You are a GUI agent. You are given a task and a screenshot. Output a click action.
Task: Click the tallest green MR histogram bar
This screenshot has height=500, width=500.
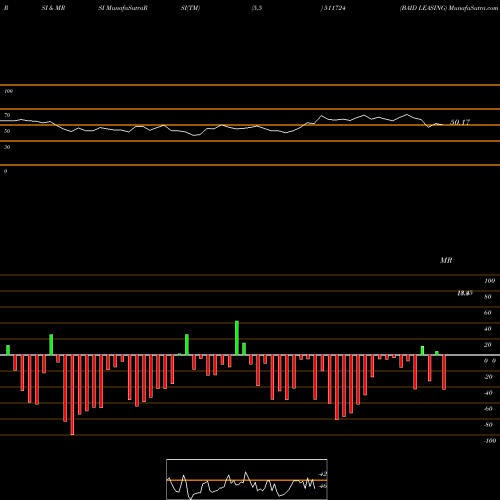pyautogui.click(x=237, y=338)
